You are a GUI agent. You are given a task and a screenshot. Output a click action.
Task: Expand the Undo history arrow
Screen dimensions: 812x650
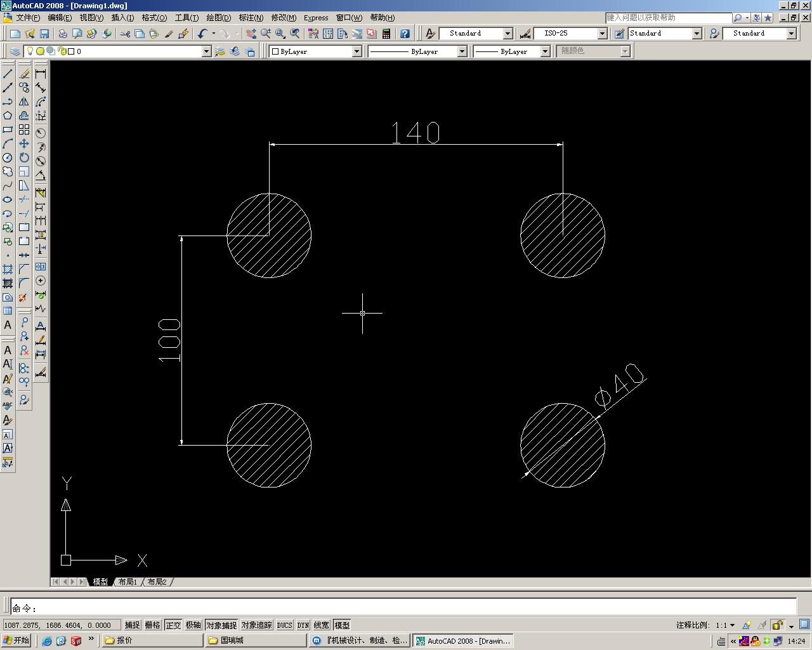pyautogui.click(x=213, y=34)
